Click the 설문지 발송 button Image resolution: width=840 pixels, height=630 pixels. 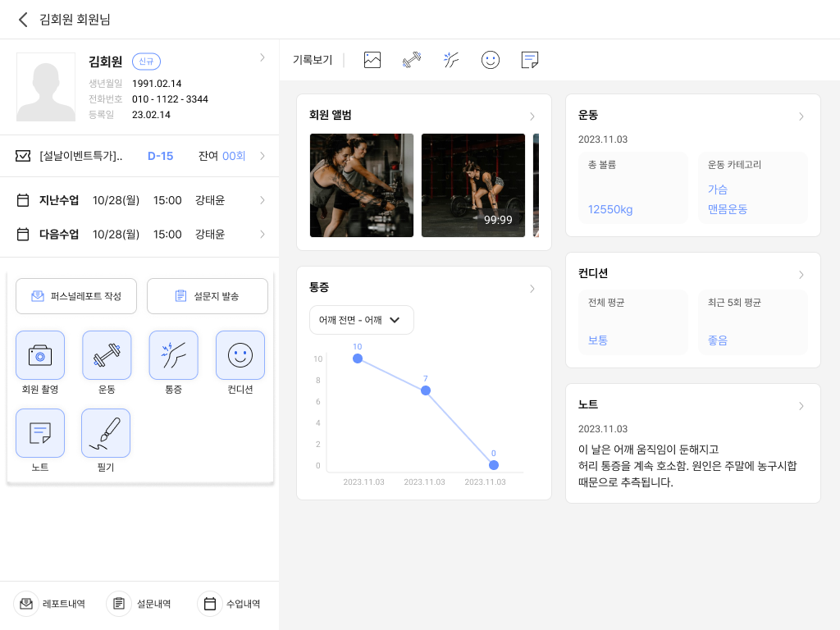pyautogui.click(x=208, y=295)
